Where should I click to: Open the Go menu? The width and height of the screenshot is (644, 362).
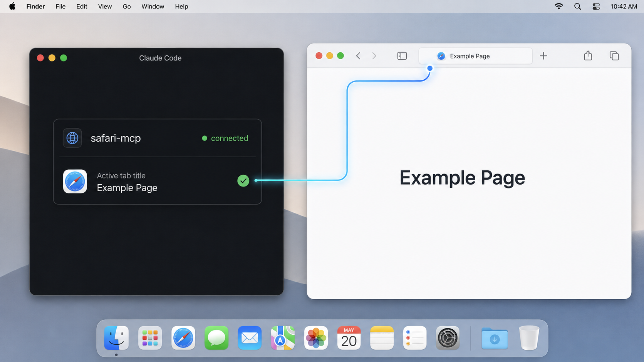click(x=127, y=7)
